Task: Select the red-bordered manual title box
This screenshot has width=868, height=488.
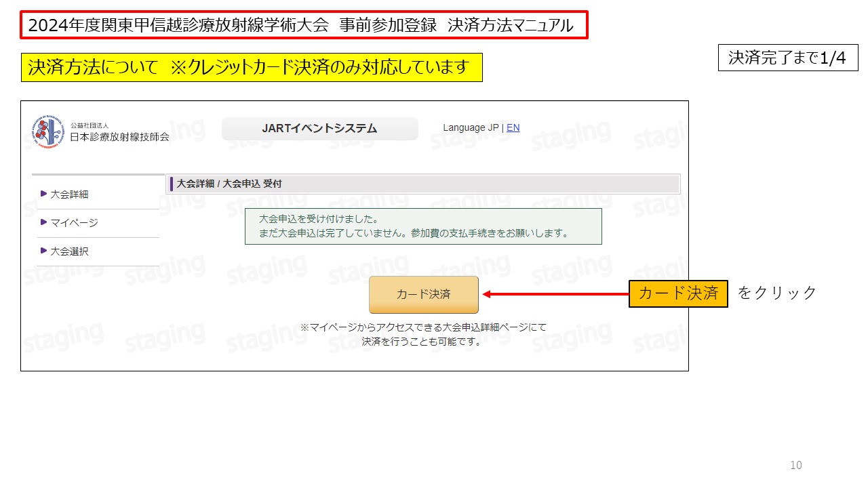Action: pos(304,25)
